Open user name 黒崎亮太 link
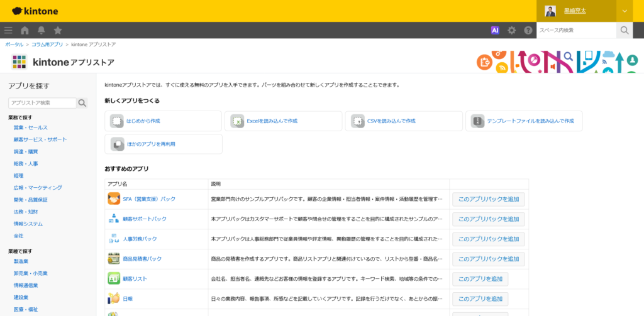This screenshot has height=316, width=644. pos(575,11)
